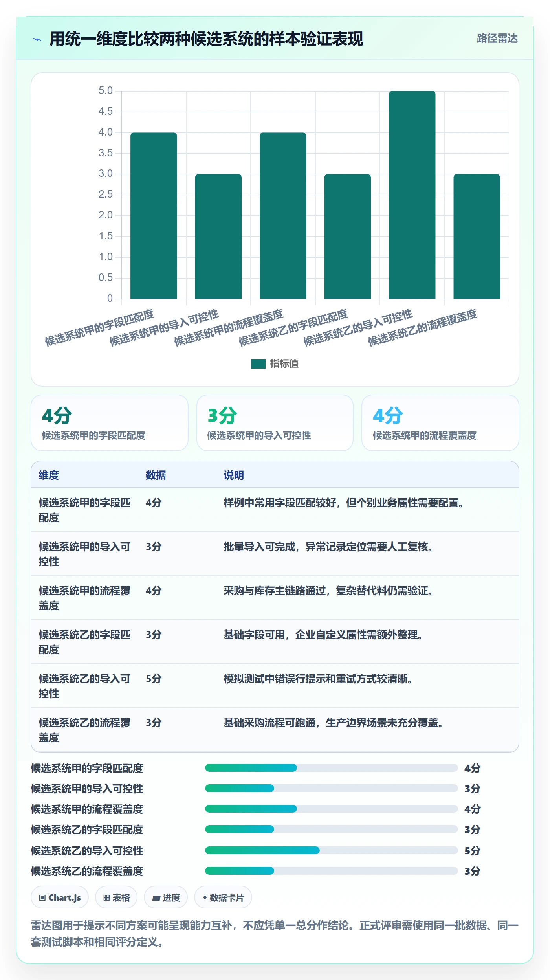Open the 4分 候选系统甲的流程覆盖度 card
Screen dimensions: 550x980
(440, 423)
